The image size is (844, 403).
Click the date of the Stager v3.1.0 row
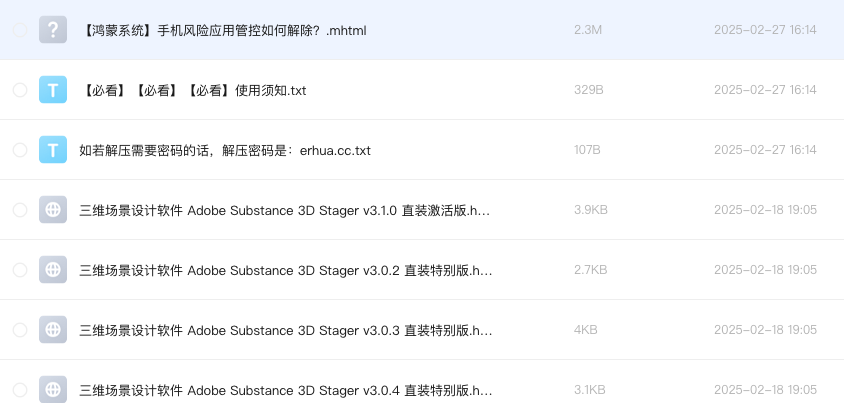click(x=765, y=210)
